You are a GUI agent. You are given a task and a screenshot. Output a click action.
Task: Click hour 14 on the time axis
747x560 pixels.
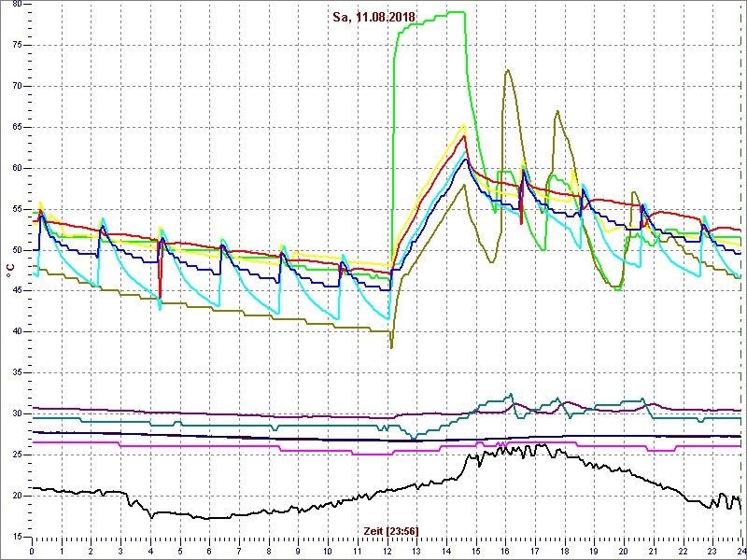446,550
